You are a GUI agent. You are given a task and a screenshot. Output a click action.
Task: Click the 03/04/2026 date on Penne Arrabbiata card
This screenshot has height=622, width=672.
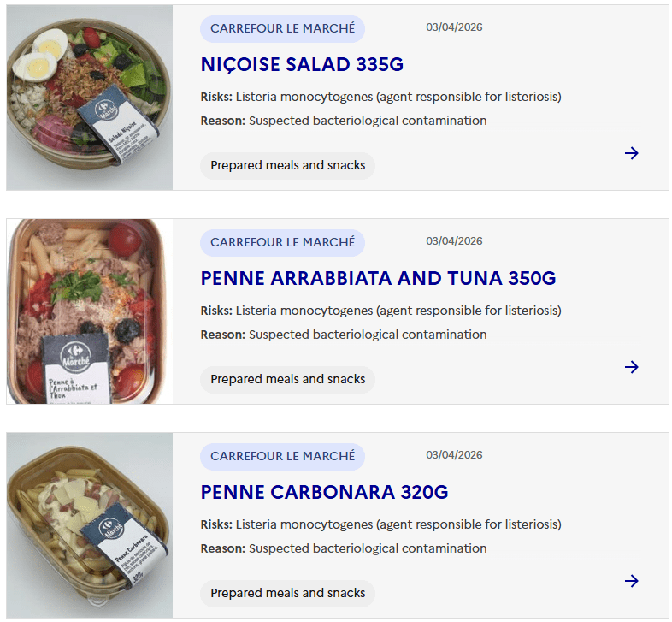pos(454,241)
